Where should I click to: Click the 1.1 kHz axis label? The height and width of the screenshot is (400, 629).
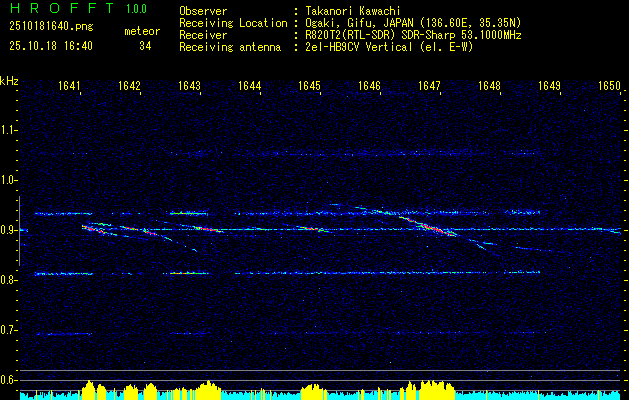click(8, 130)
